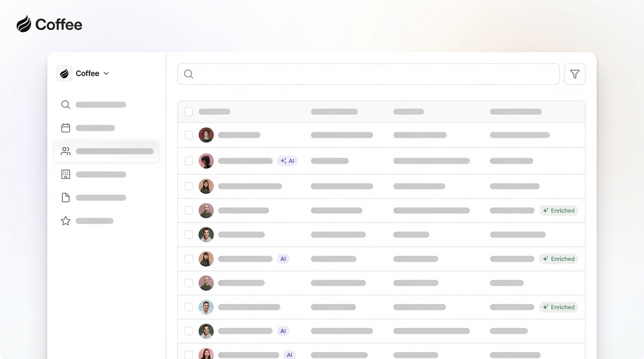Select the highlighted people menu item
The height and width of the screenshot is (359, 644).
(x=106, y=151)
